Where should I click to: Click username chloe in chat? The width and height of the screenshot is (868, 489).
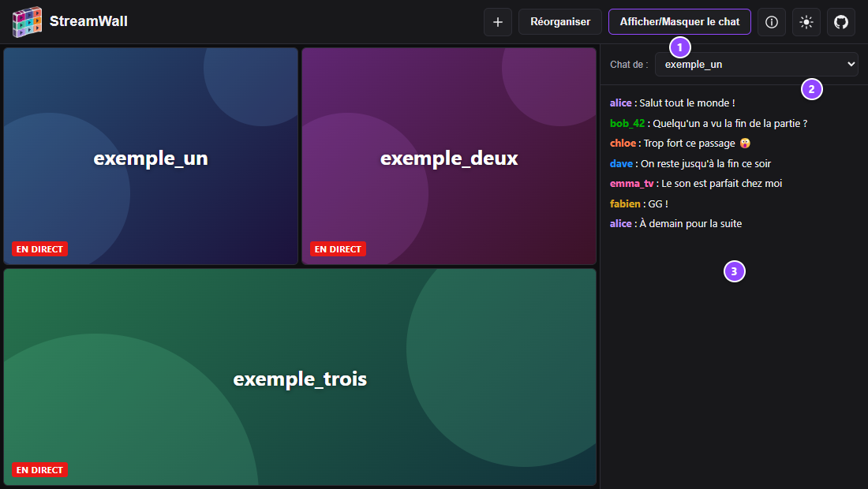coord(623,144)
